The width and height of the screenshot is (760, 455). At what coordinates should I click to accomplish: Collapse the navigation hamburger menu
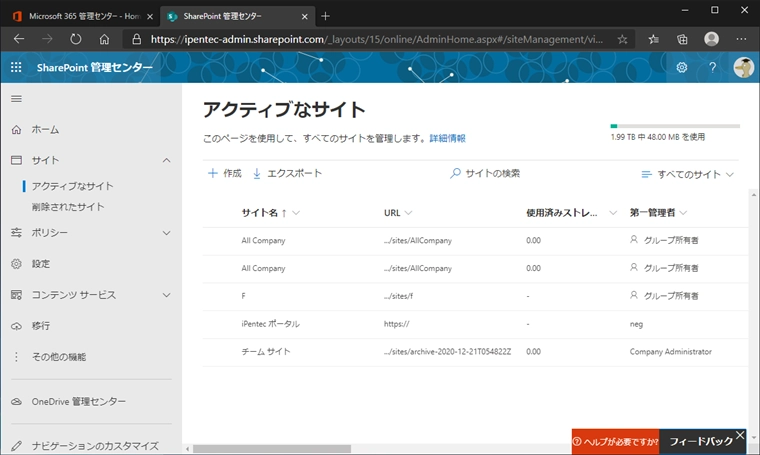(16, 99)
